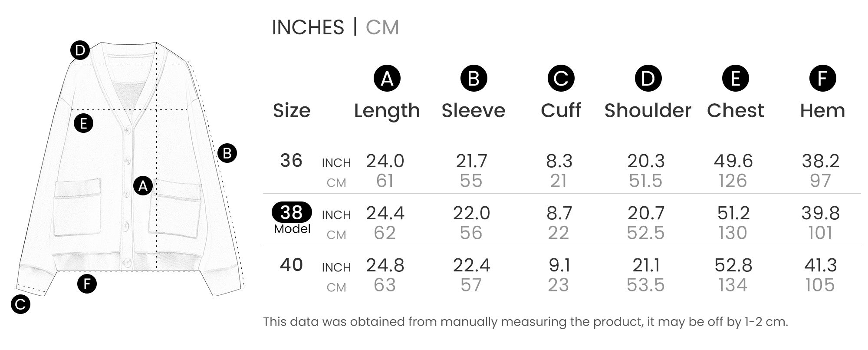Click the A badge above Length column

pyautogui.click(x=387, y=79)
